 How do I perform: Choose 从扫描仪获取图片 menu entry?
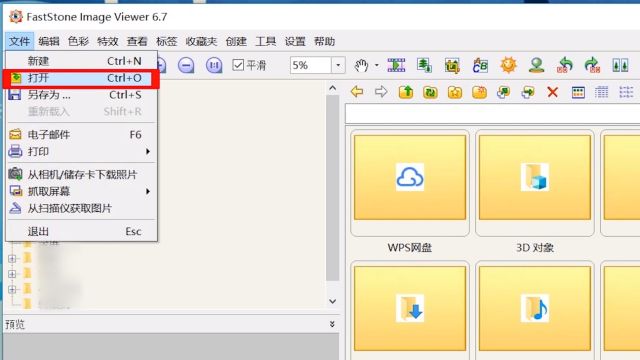[x=82, y=208]
